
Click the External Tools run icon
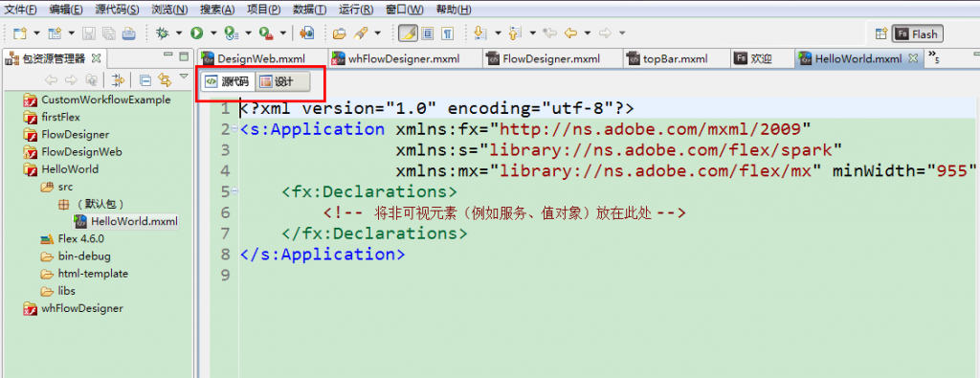(267, 33)
